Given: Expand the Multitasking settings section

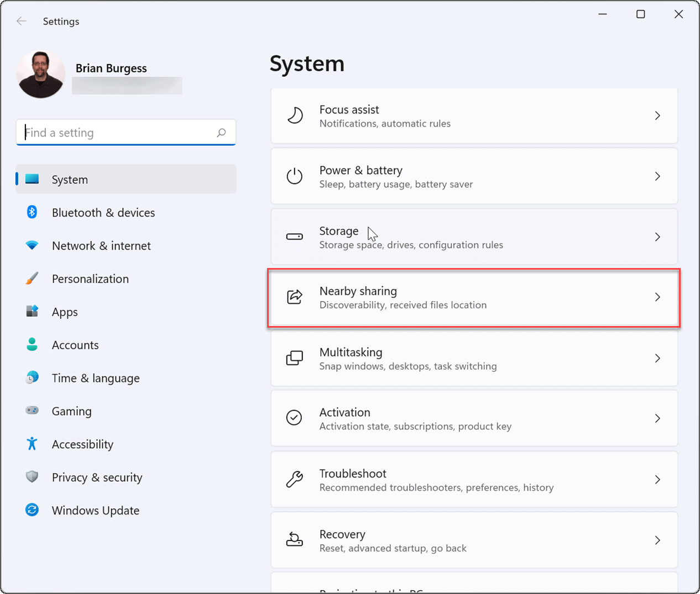Looking at the screenshot, I should tap(474, 358).
